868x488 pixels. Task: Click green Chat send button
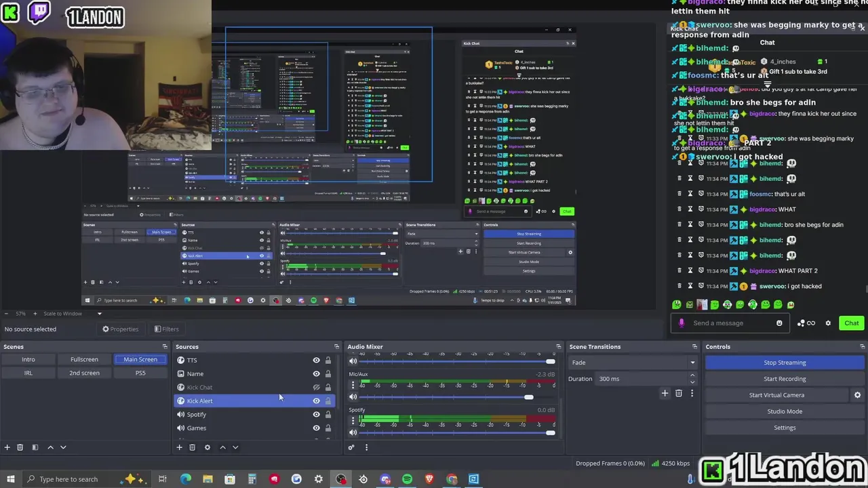(852, 323)
